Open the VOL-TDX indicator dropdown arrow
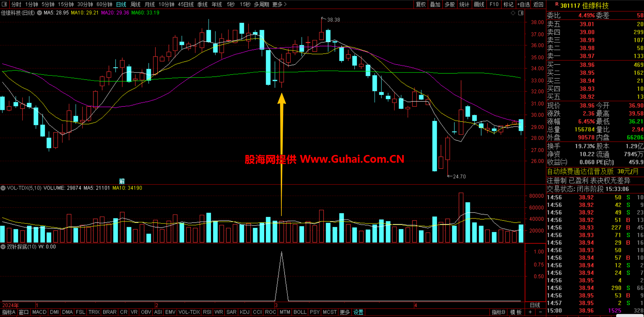 click(x=3, y=188)
